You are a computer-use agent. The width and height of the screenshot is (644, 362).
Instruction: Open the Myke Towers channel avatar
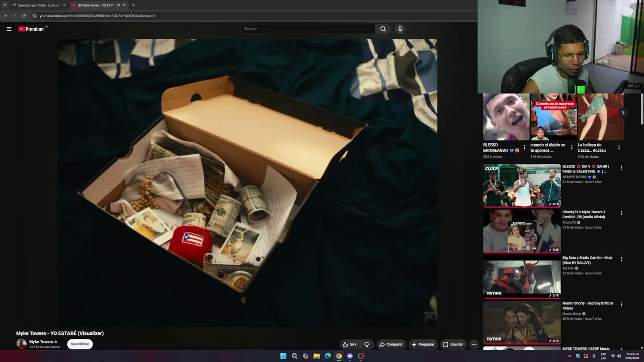pos(21,344)
